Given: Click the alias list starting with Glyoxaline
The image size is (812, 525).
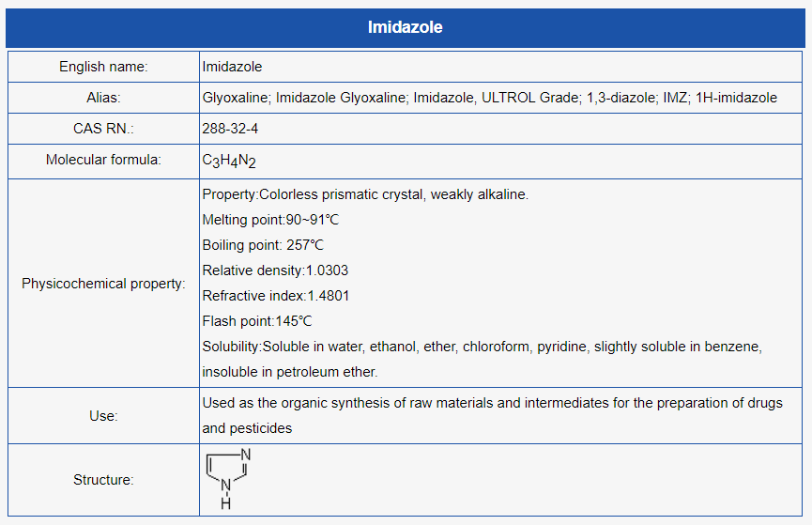Looking at the screenshot, I should (489, 98).
